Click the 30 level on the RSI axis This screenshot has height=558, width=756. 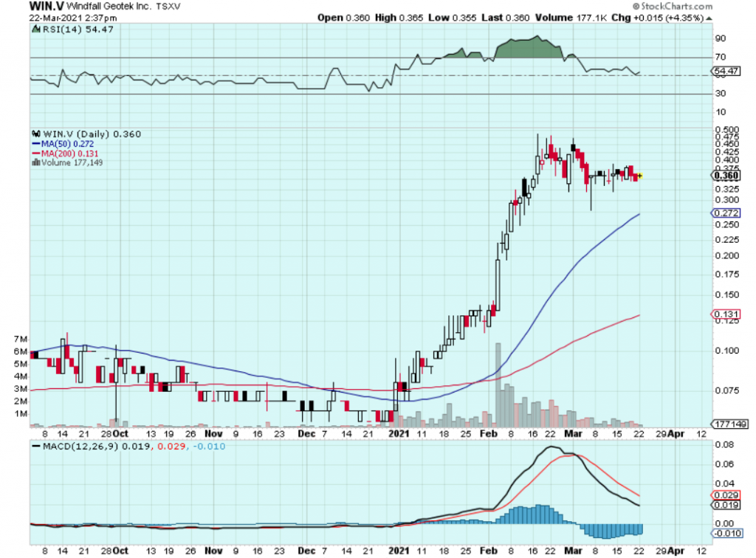(x=721, y=93)
